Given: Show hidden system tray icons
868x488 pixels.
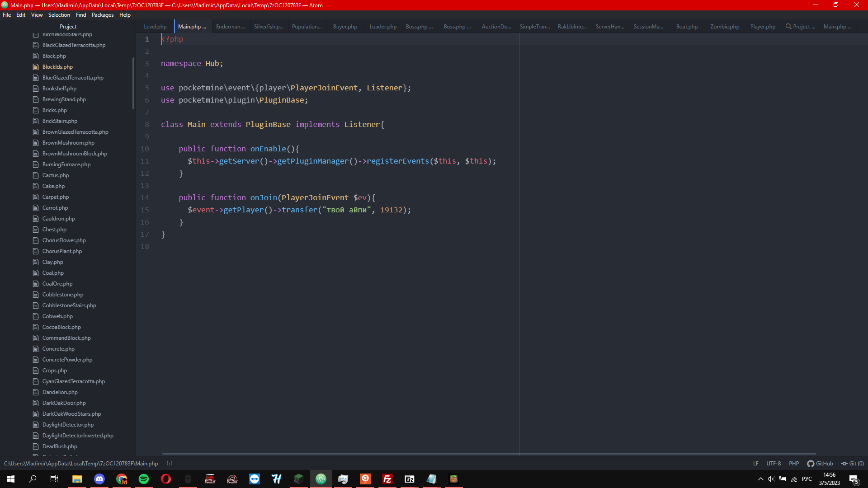Looking at the screenshot, I should coord(760,479).
